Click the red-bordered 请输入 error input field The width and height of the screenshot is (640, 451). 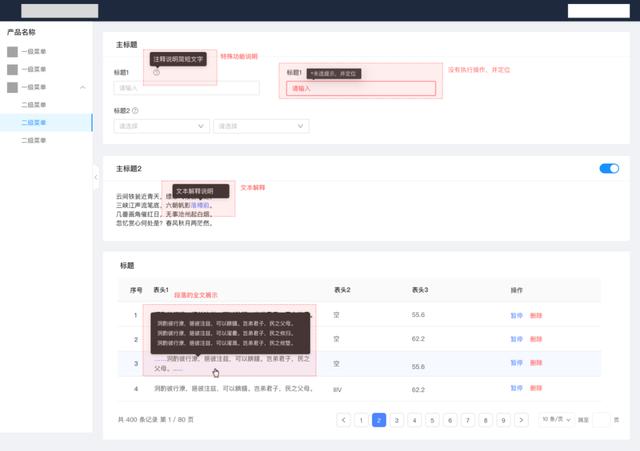tap(361, 89)
